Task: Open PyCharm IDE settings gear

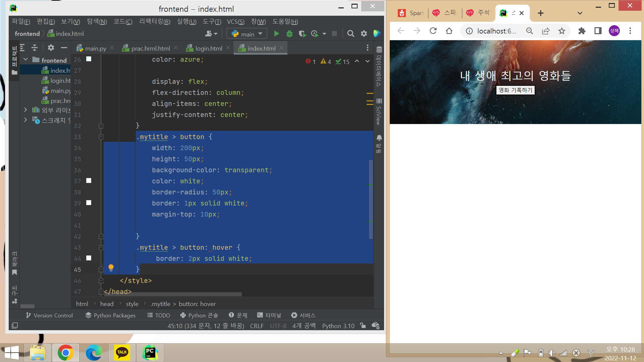Action: [364, 34]
